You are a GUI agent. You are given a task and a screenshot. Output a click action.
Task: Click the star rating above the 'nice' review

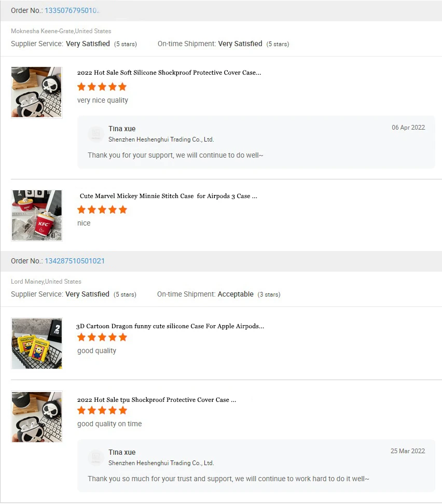(x=102, y=209)
